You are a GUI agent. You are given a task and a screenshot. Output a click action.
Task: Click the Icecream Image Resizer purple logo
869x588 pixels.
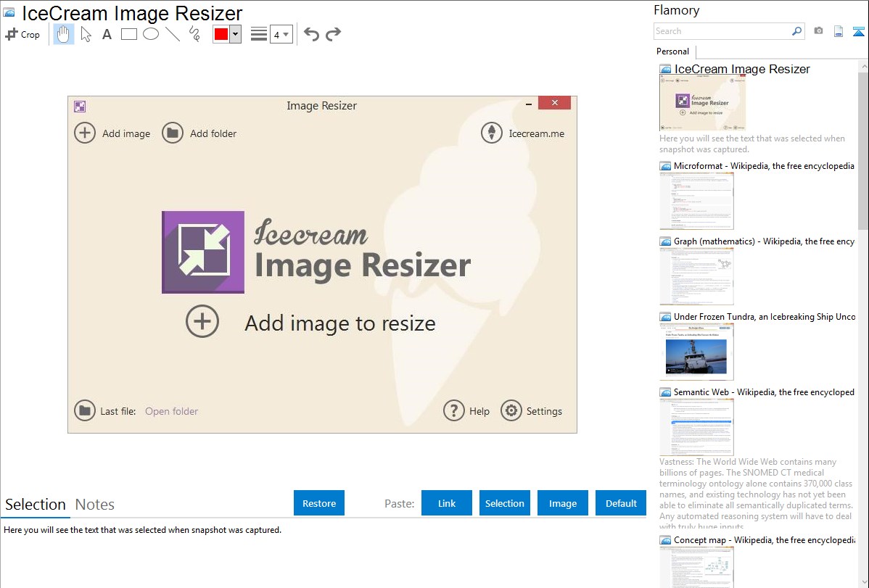[x=203, y=252]
